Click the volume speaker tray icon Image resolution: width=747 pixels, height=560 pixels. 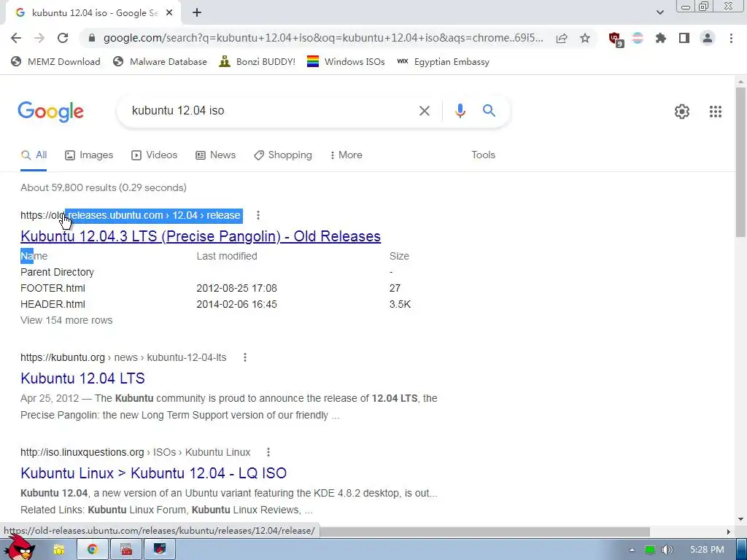click(x=667, y=550)
